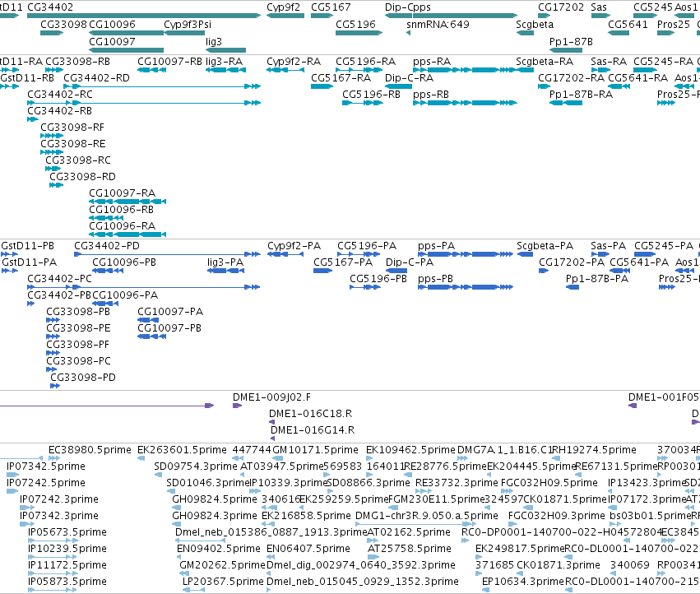
Task: Select transcript CG33098-RE glyph
Action: click(x=52, y=152)
